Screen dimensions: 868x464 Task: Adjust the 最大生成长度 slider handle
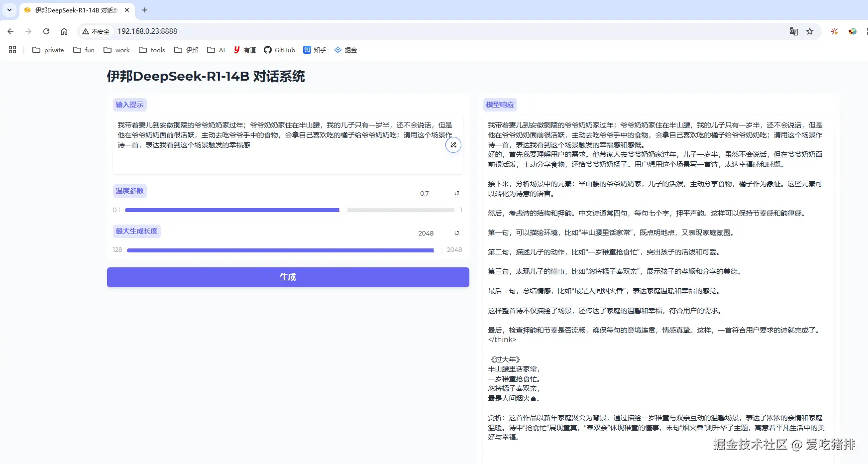tap(437, 250)
